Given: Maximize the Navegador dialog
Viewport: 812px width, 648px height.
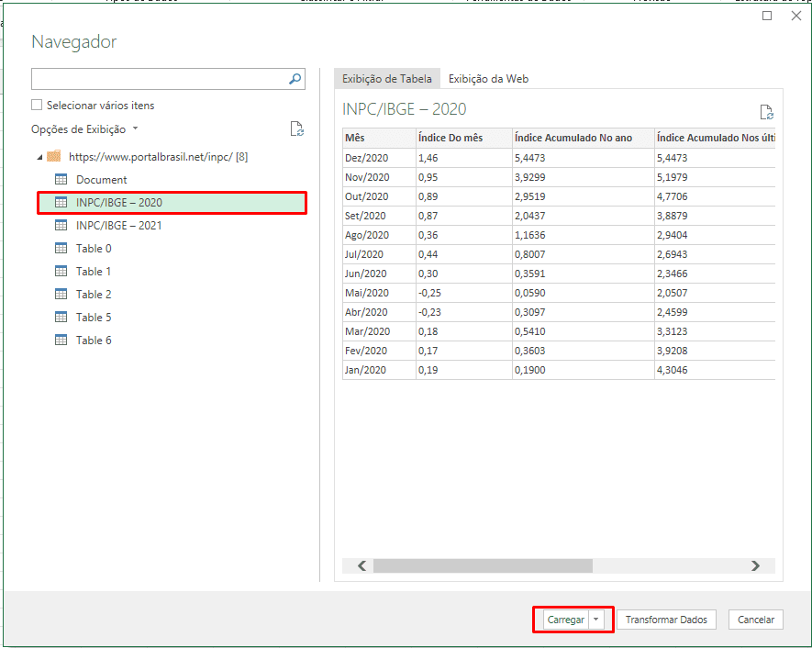Looking at the screenshot, I should pyautogui.click(x=767, y=16).
